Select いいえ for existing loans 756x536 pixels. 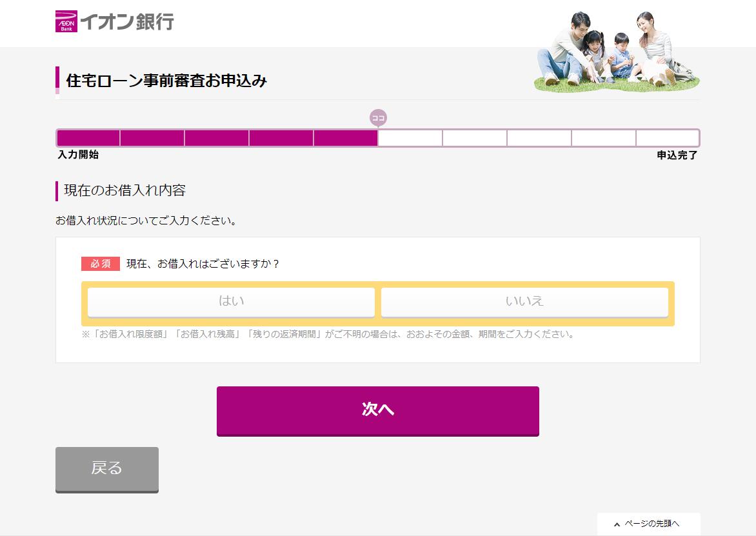tap(524, 302)
